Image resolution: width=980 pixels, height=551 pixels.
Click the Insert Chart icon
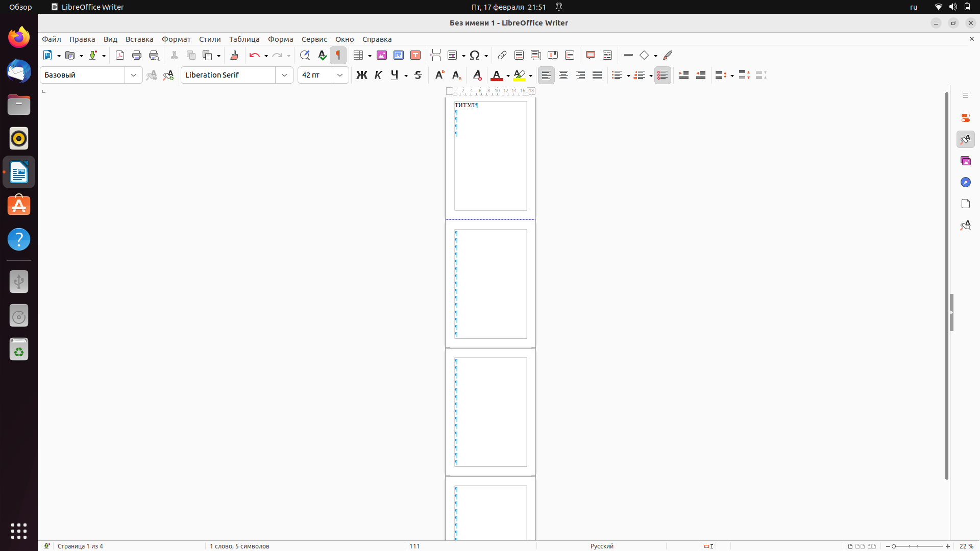coord(399,55)
